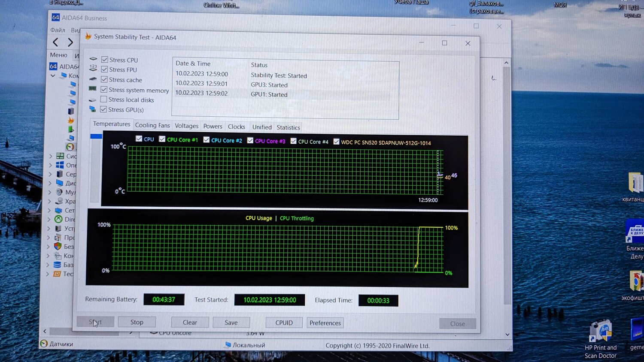Go back with the left arrow in AIDA64 toolbar
Screen dimensions: 644x362
pyautogui.click(x=55, y=42)
